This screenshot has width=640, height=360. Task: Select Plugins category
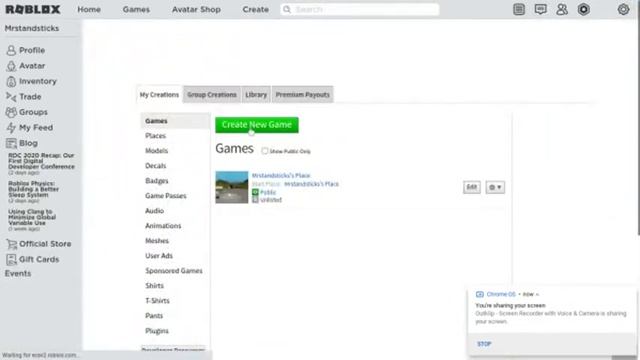pyautogui.click(x=157, y=331)
